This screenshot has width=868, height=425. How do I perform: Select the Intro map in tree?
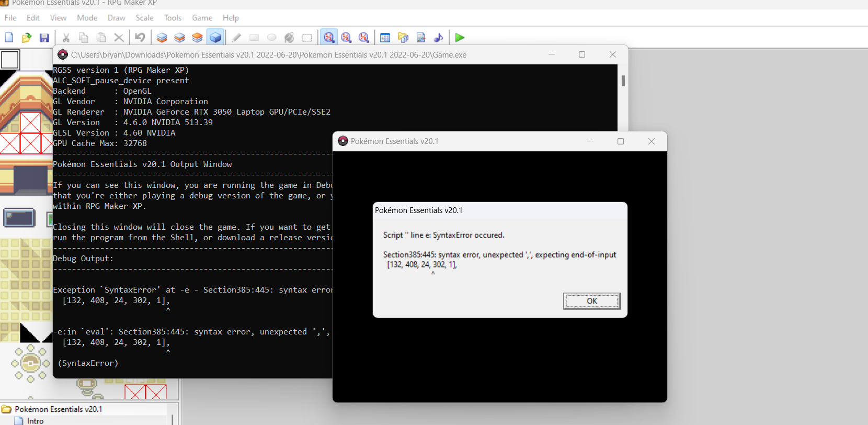tap(35, 421)
